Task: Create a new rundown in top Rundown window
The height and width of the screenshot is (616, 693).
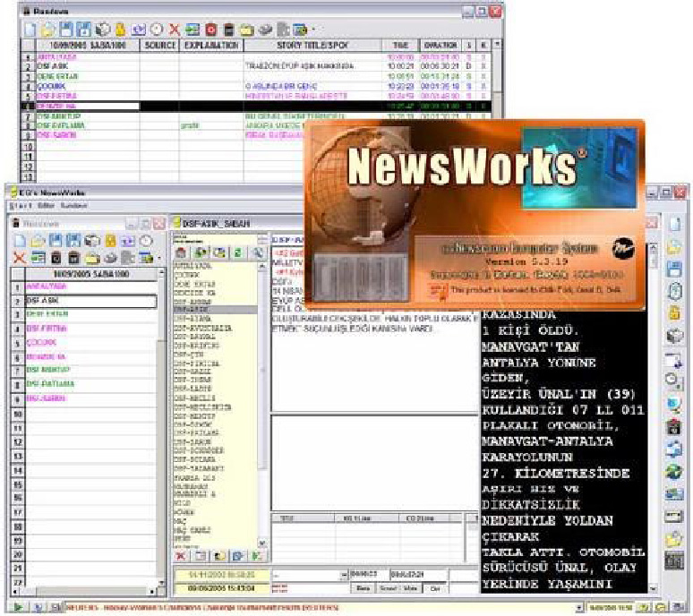Action: click(x=30, y=30)
